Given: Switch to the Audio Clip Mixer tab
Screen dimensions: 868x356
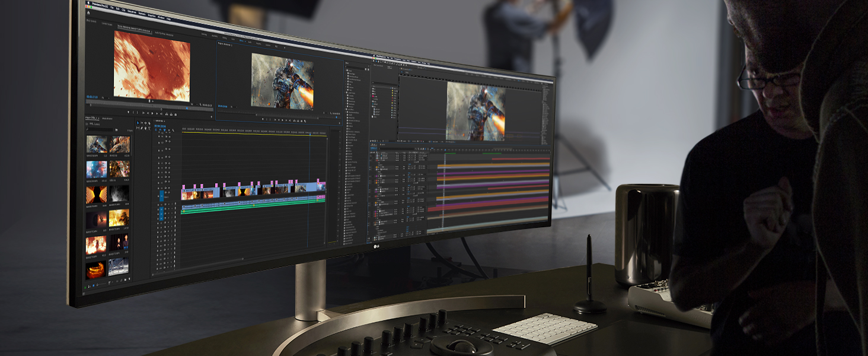Looking at the screenshot, I should (x=164, y=34).
